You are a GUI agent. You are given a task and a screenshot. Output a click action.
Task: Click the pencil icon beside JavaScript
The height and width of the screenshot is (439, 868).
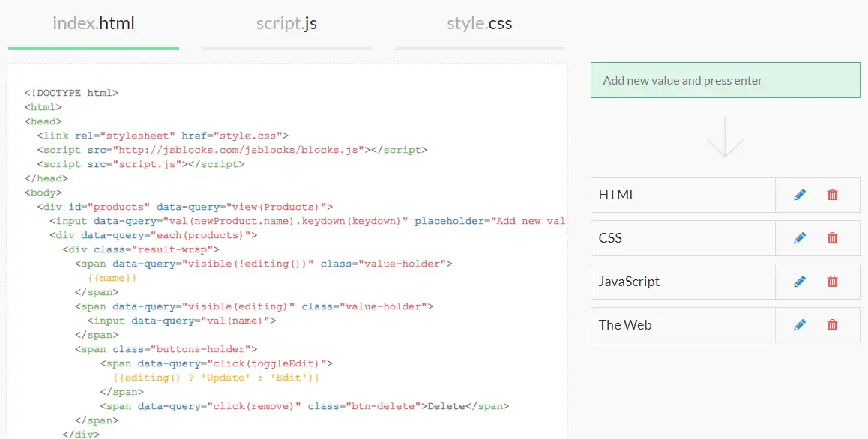click(x=800, y=282)
